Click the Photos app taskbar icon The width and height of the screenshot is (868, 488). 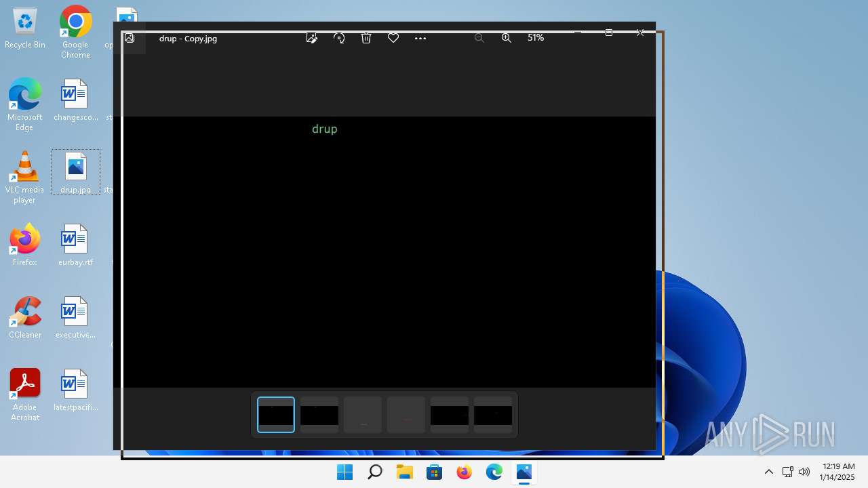pos(524,472)
